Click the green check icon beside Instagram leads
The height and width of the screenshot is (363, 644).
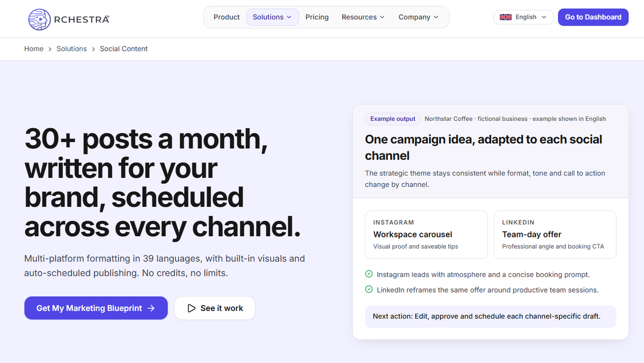point(369,274)
